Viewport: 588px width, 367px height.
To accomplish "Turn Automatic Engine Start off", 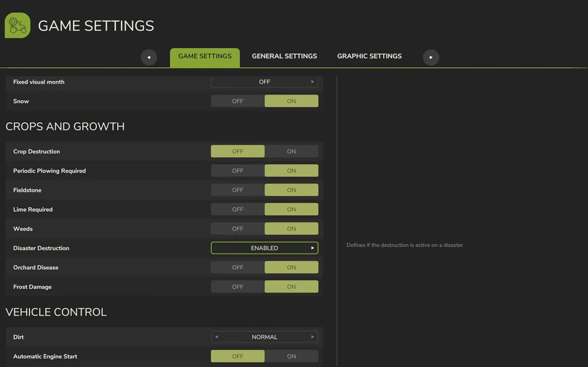I will click(237, 356).
